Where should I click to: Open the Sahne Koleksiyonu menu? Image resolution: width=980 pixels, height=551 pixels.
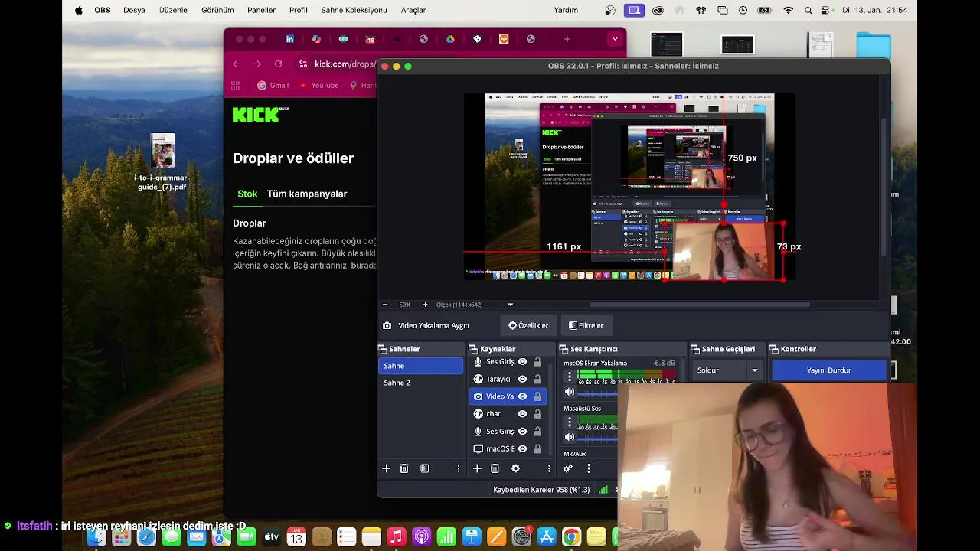[354, 10]
